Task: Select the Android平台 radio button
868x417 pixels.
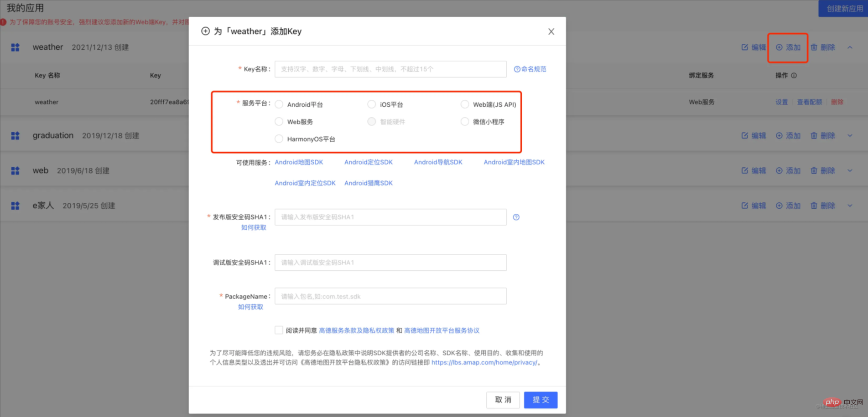Action: [279, 104]
